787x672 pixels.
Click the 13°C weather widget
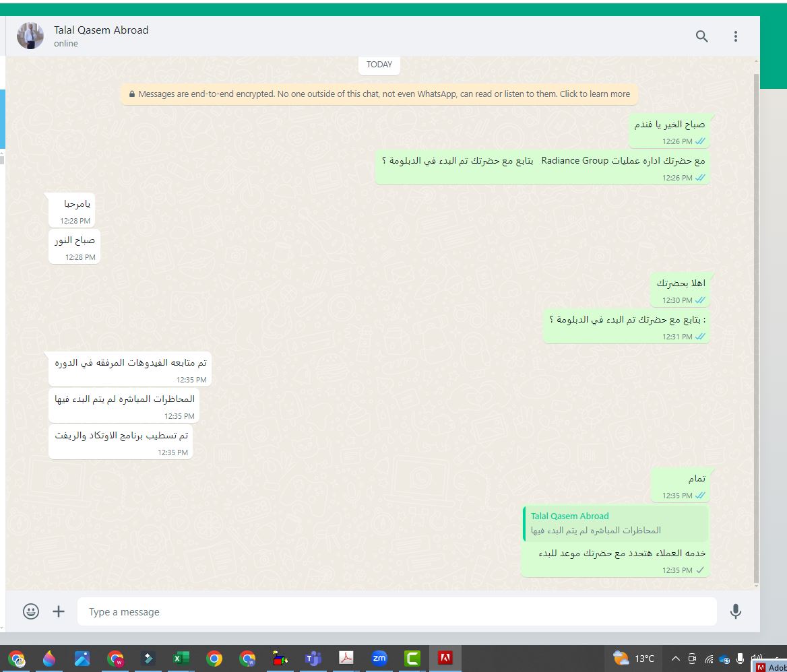[634, 658]
